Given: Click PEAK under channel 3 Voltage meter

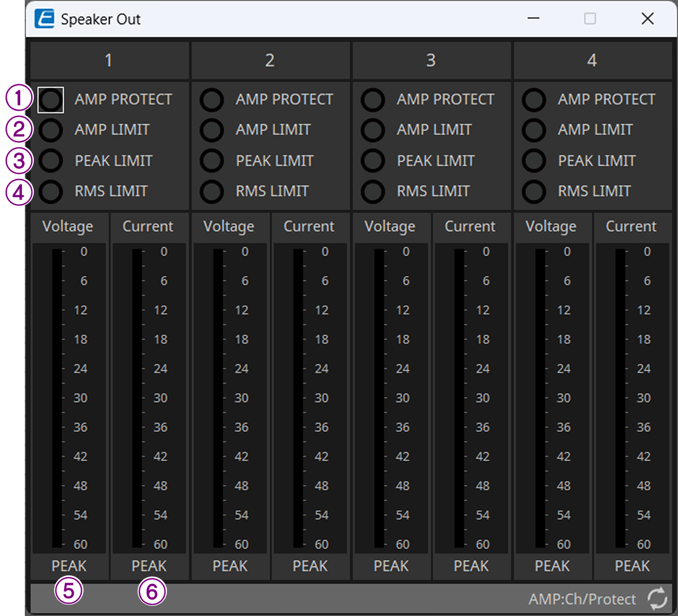Looking at the screenshot, I should pos(391,566).
